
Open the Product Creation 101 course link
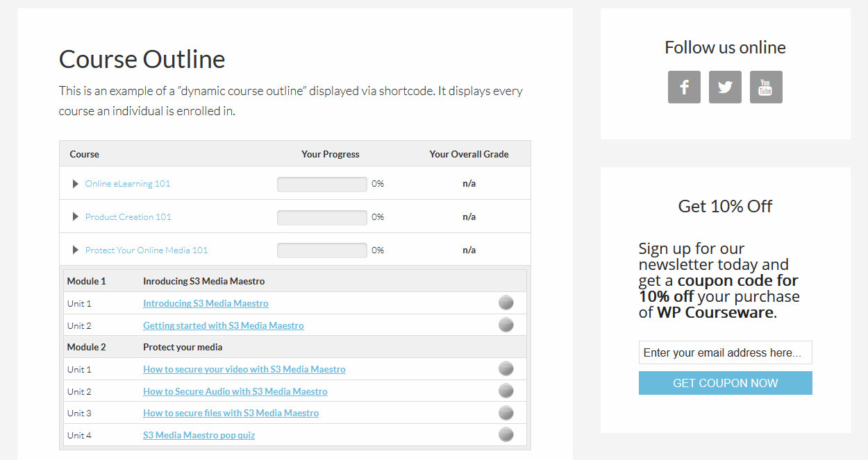click(x=128, y=217)
